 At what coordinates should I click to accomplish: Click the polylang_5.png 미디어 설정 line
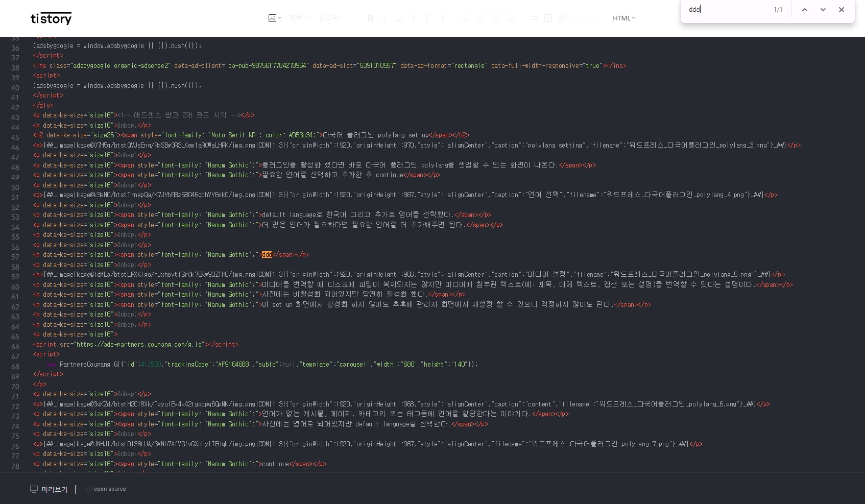(x=409, y=274)
